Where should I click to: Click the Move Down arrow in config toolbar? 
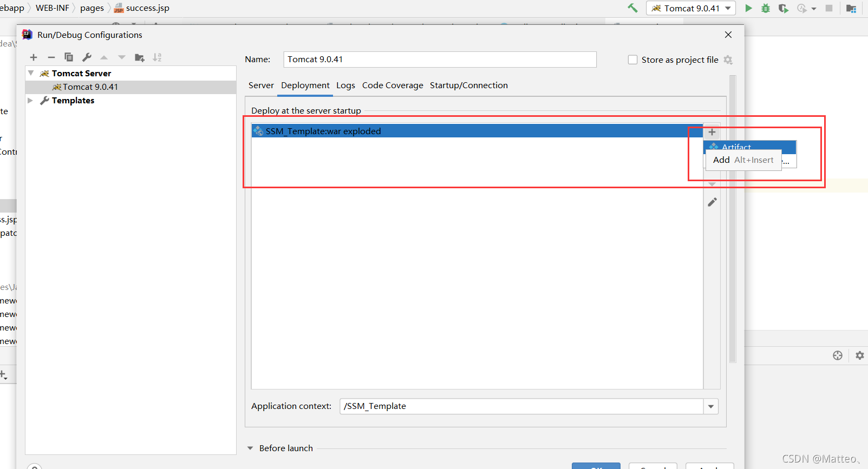[122, 57]
